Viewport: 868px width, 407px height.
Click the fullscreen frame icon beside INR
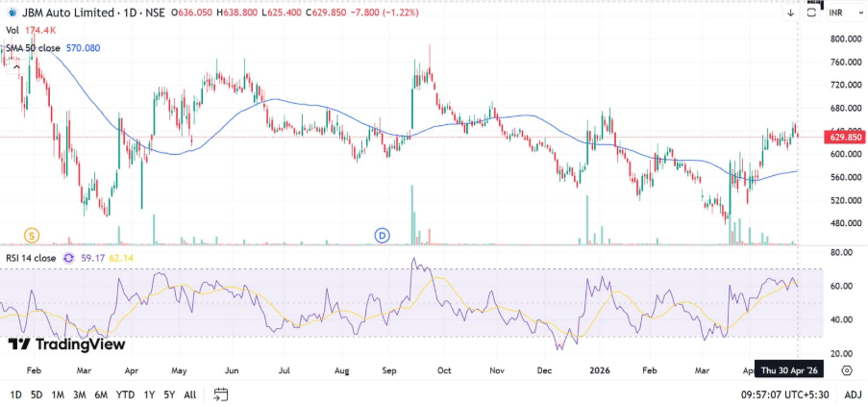click(812, 13)
